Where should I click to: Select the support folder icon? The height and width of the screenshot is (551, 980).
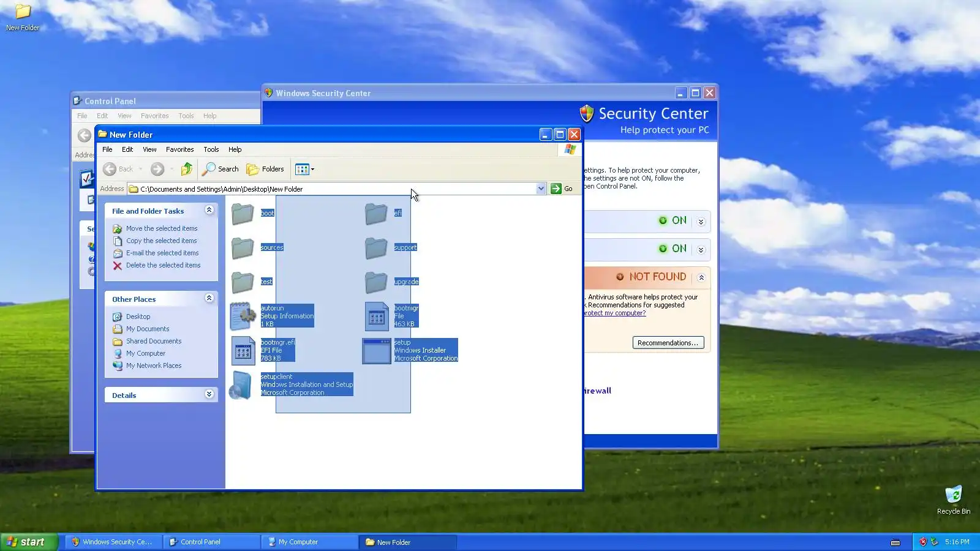(x=376, y=247)
